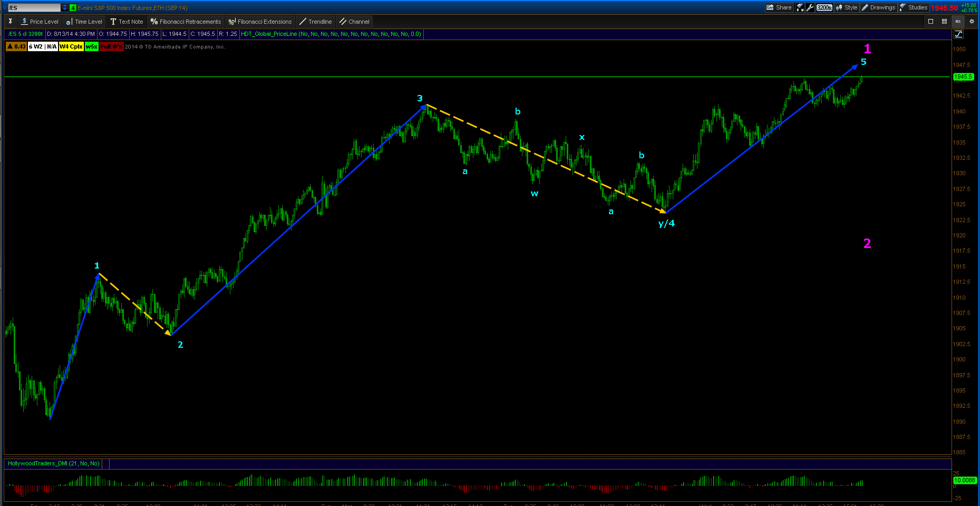Select the cyan wave 3 text note
980x506 pixels.
(420, 98)
